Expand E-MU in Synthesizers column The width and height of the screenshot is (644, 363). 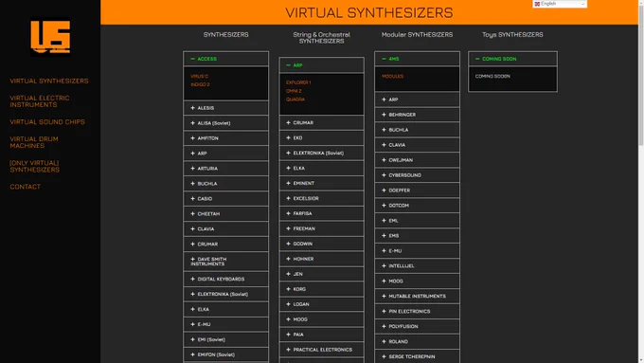[x=226, y=324]
